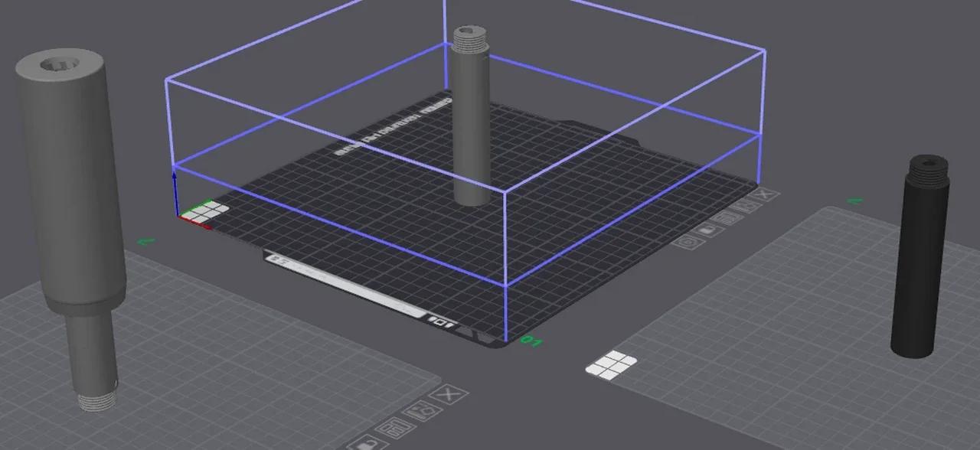Toggle the lock icon on left plate

tap(364, 443)
